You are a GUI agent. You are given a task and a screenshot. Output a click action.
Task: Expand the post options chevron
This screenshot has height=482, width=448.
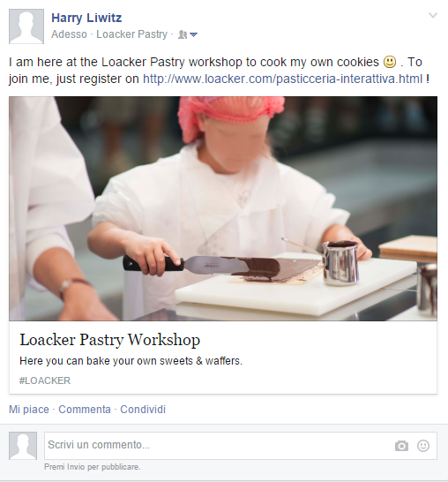pos(433,15)
